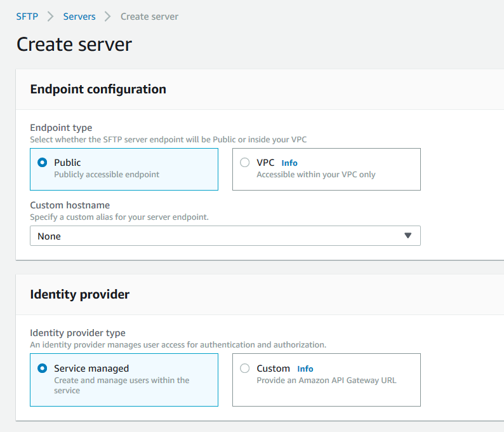Viewport: 504px width, 432px height.
Task: Click the 'Create server' breadcrumb text
Action: pos(149,17)
